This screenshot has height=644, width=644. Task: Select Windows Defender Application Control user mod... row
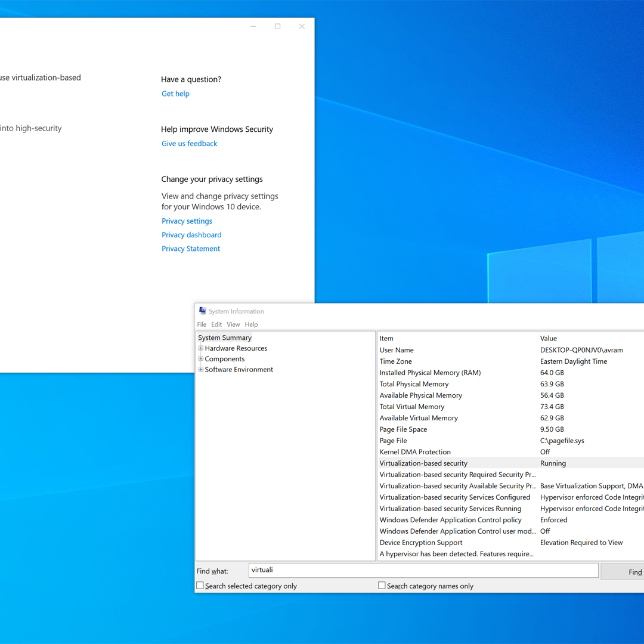tap(510, 531)
